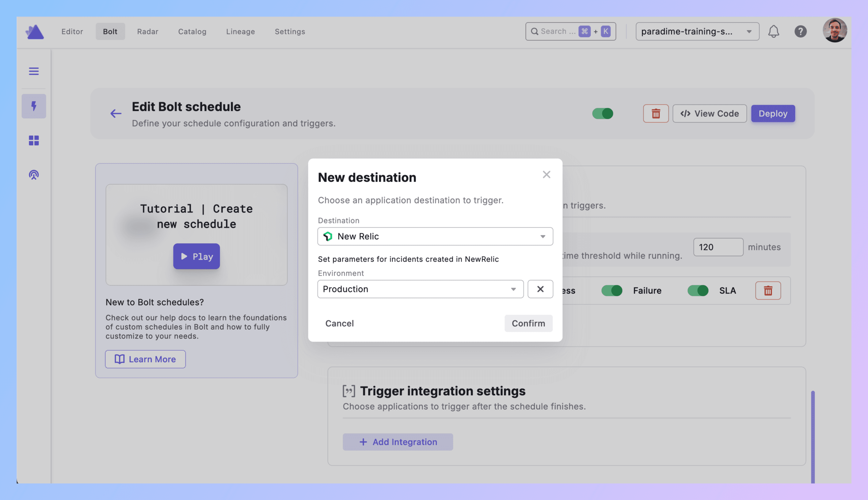Toggle the SLA notification switch
The image size is (868, 500).
coord(698,290)
